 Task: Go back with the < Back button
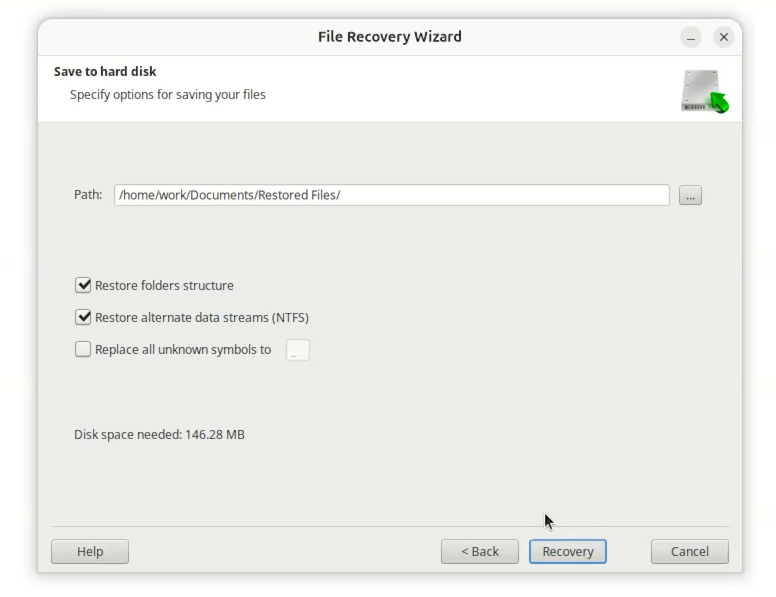coord(480,551)
